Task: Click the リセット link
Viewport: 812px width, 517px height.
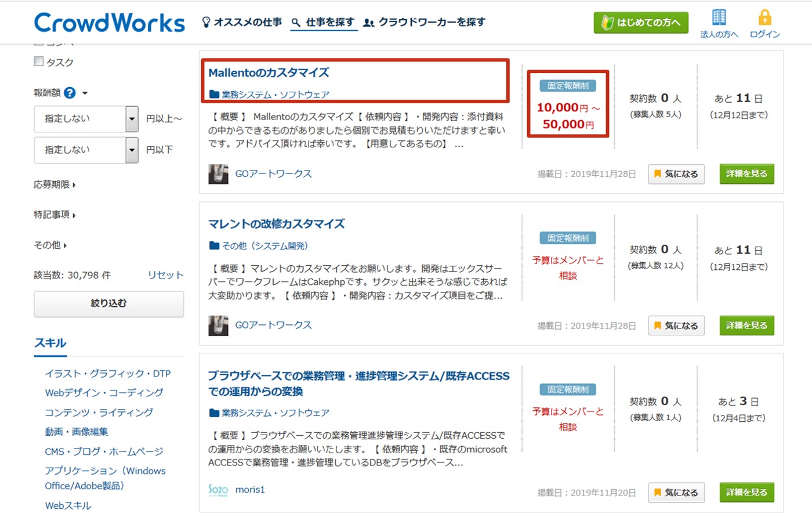Action: (165, 275)
